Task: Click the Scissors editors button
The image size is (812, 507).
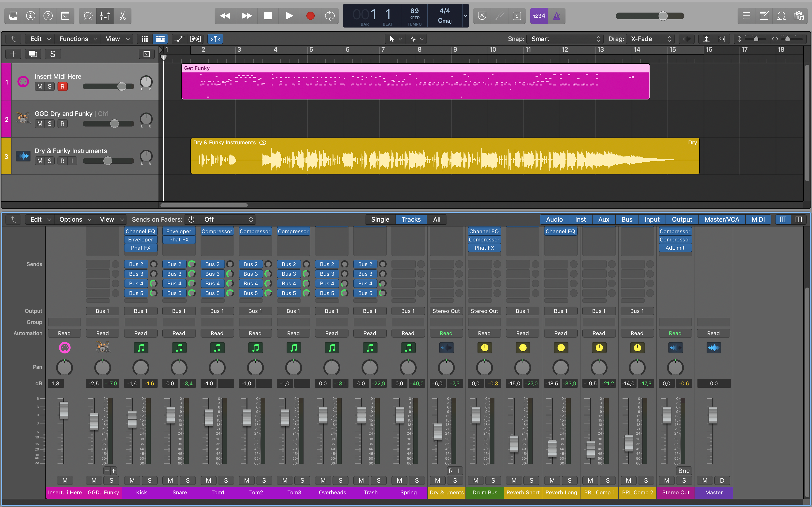Action: (123, 16)
